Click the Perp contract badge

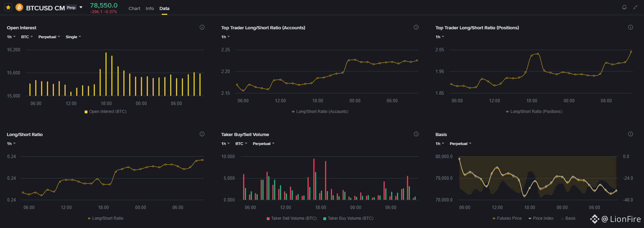[71, 8]
